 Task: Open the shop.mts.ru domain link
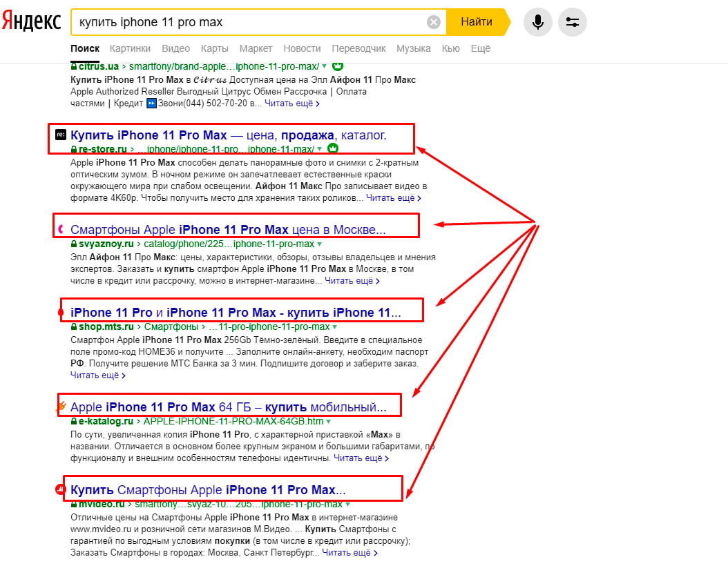106,326
